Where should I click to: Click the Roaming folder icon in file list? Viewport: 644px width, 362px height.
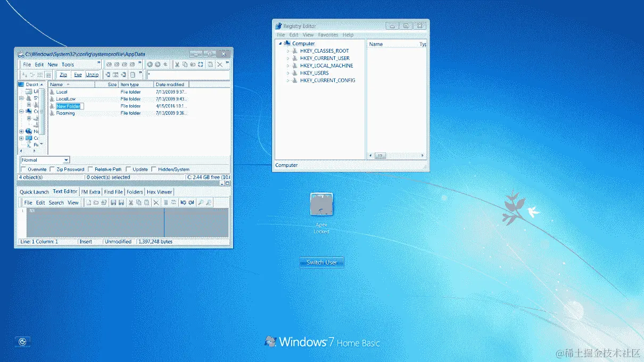point(52,113)
